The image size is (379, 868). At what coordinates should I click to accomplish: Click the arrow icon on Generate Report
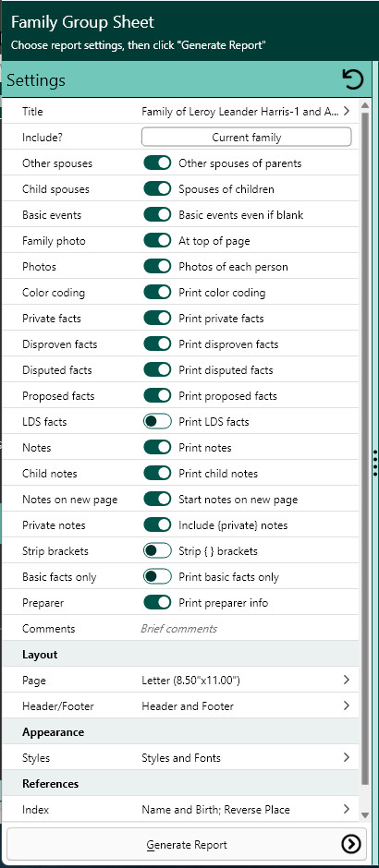[x=351, y=844]
